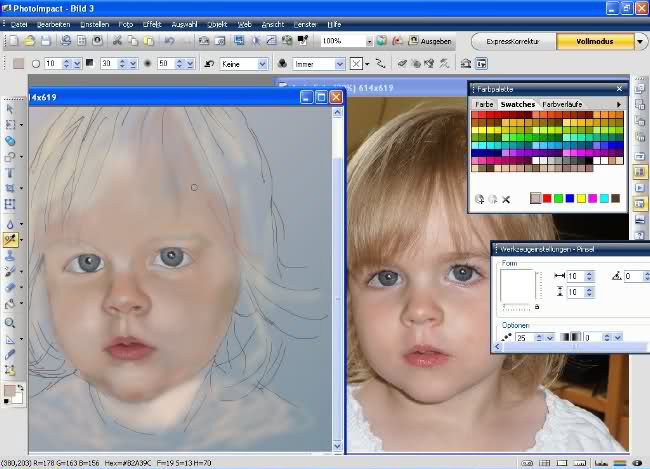Pick the Zoom magnifier tool
Image resolution: width=650 pixels, height=469 pixels.
[10, 323]
